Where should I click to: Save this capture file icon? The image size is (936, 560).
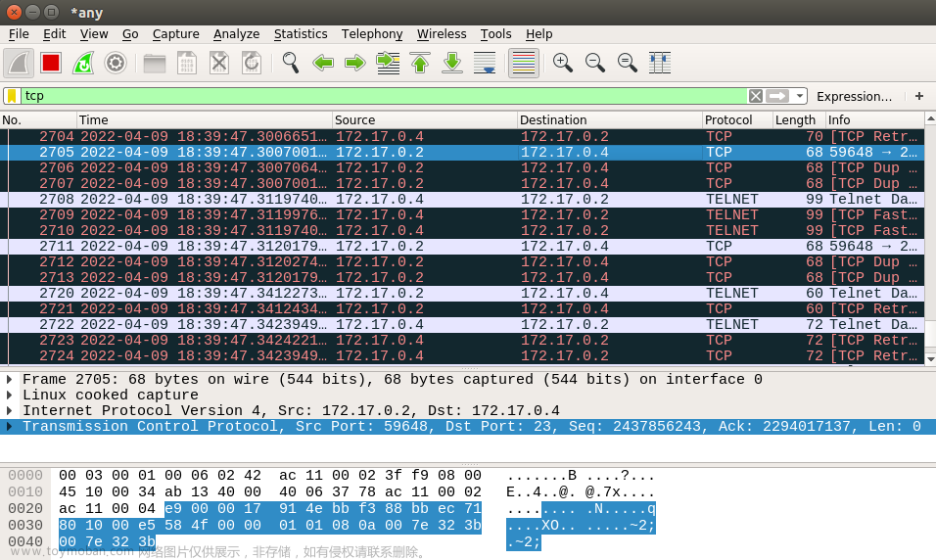coord(187,63)
